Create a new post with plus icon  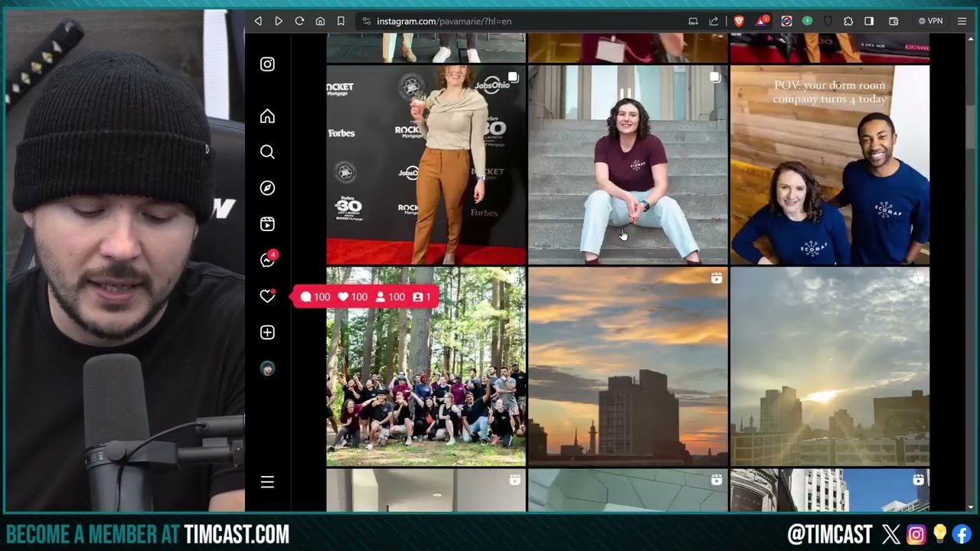tap(267, 333)
